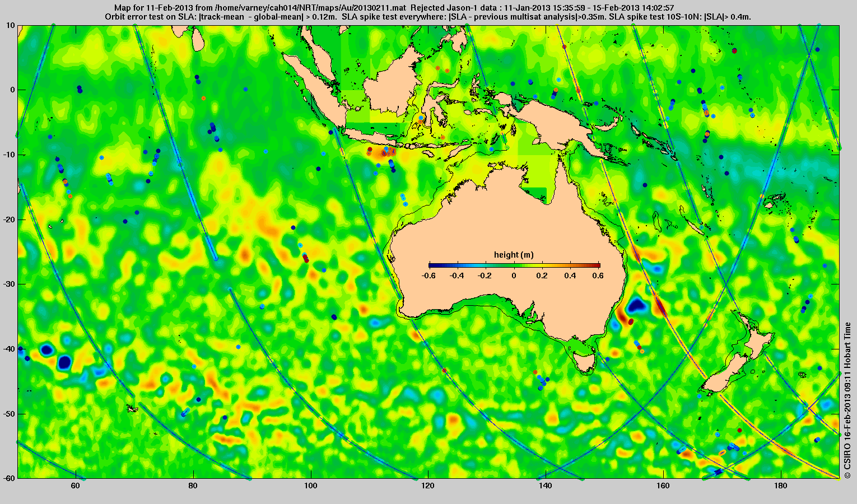Click the longitude axis label "100"
The width and height of the screenshot is (857, 504).
coord(310,486)
